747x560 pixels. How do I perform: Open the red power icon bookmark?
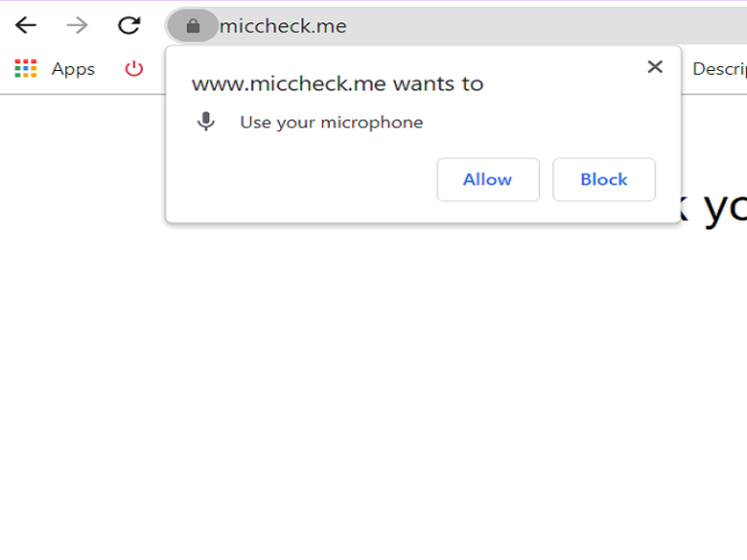[134, 69]
